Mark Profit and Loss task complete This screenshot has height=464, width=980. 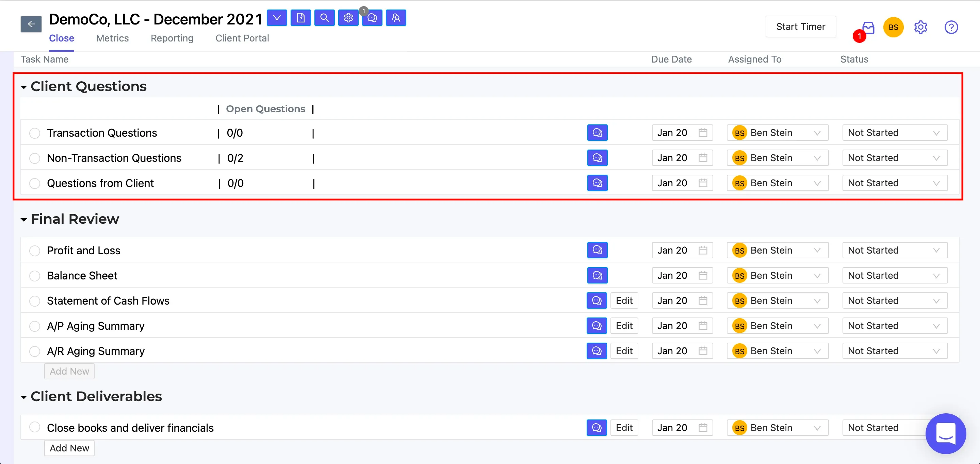pos(35,251)
